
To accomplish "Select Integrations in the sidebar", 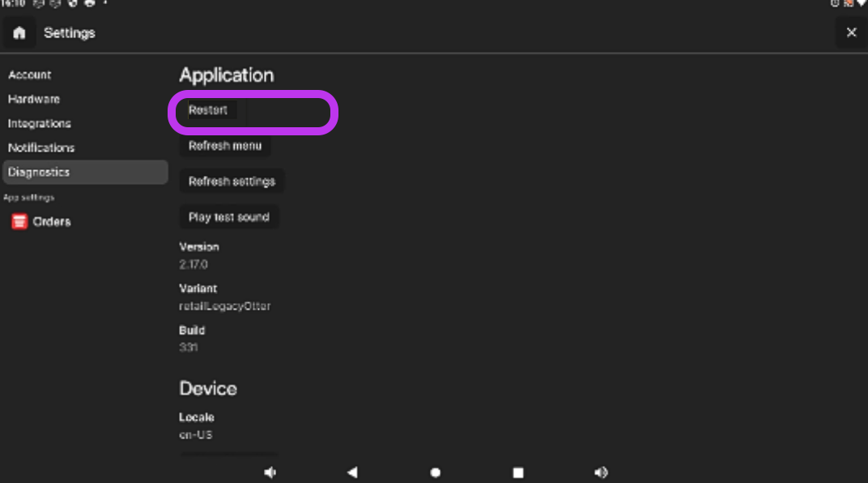I will tap(40, 123).
